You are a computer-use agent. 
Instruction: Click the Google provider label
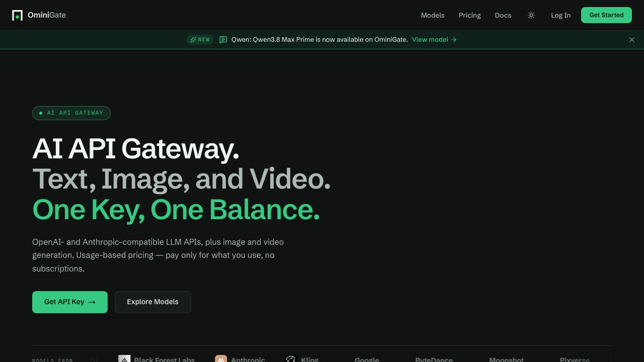[x=367, y=359]
